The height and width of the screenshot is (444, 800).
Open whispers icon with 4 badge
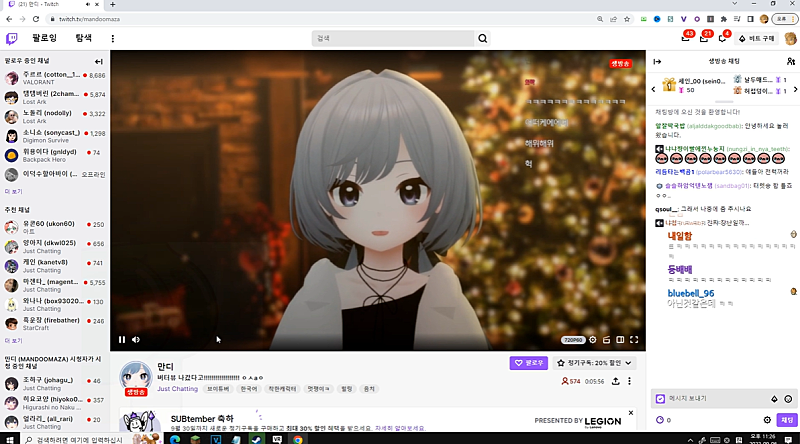722,38
